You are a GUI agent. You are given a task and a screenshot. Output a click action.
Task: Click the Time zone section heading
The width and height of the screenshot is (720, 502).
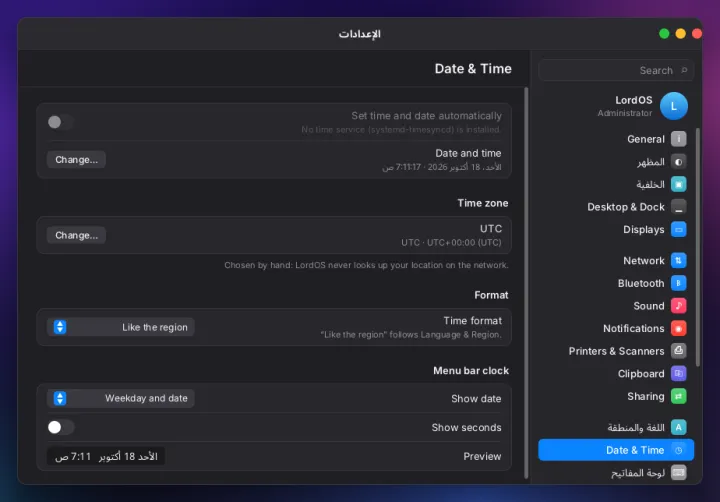coord(483,203)
